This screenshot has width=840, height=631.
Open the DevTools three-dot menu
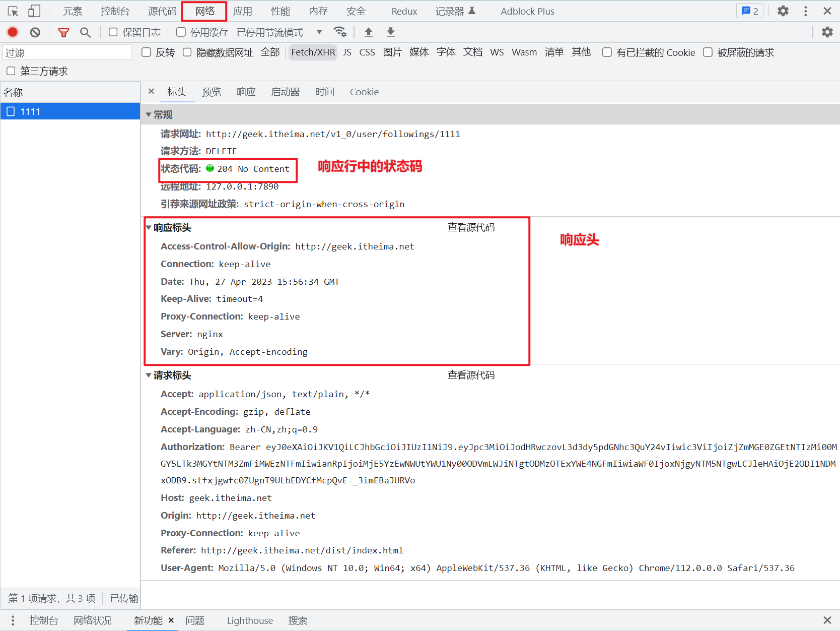(x=806, y=11)
